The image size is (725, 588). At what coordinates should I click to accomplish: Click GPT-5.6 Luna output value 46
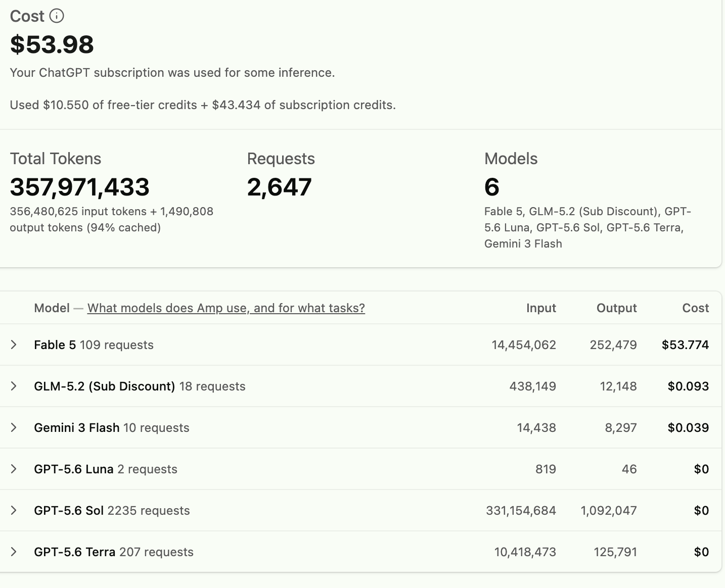pyautogui.click(x=629, y=469)
